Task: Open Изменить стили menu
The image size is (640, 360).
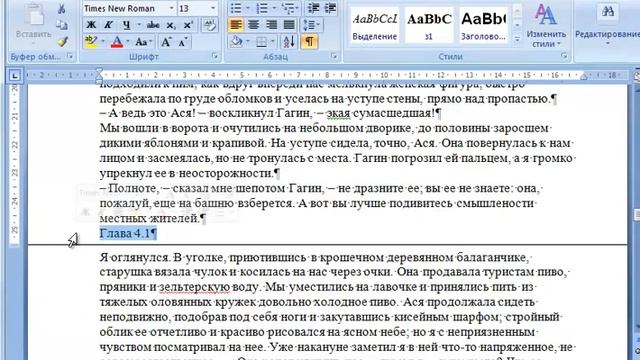Action: coord(546,25)
